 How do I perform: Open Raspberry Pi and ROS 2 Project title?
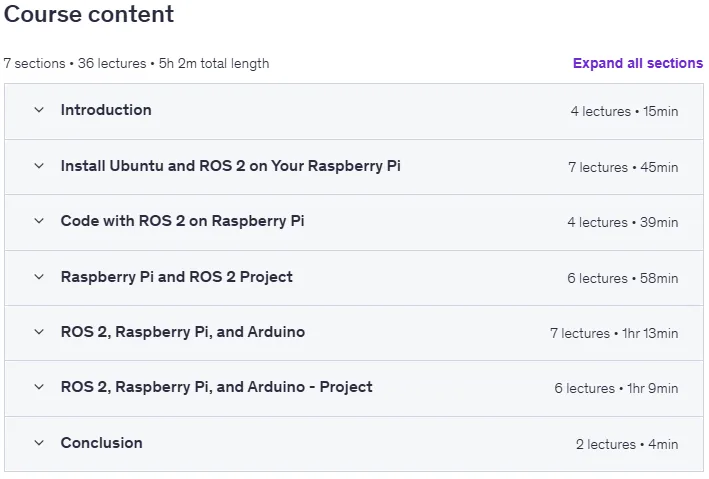176,277
